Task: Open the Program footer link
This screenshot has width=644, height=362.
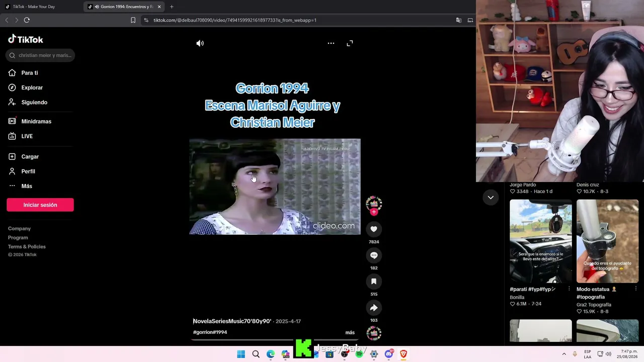Action: [18, 238]
